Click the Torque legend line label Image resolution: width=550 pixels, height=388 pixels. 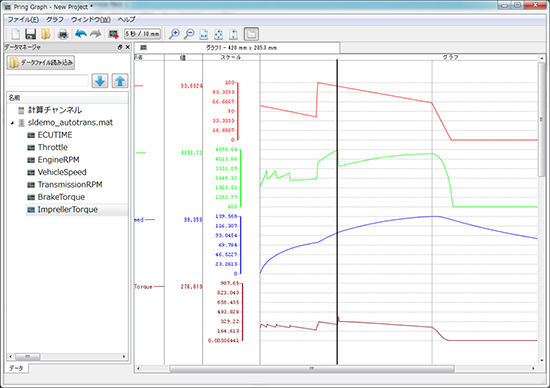pyautogui.click(x=143, y=287)
